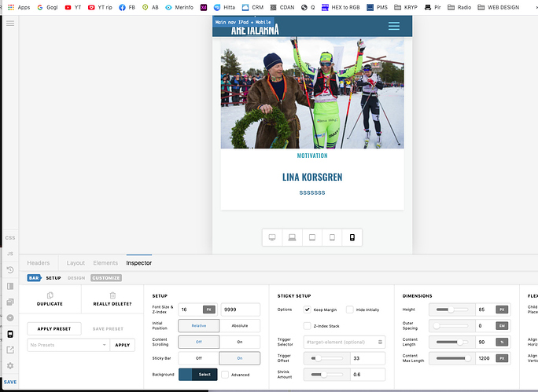Image resolution: width=538 pixels, height=392 pixels.
Task: Turn Content Scrolling On
Action: (239, 342)
